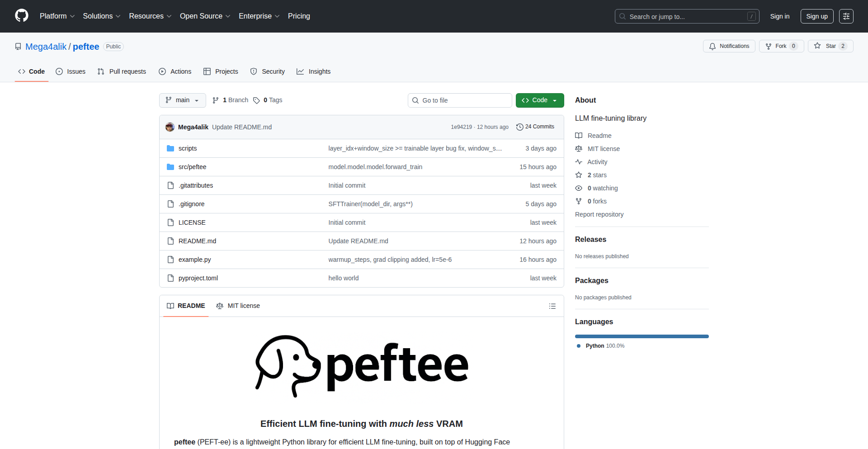Screen dimensions: 868x449
Task: Expand the Resources menu
Action: (x=150, y=16)
